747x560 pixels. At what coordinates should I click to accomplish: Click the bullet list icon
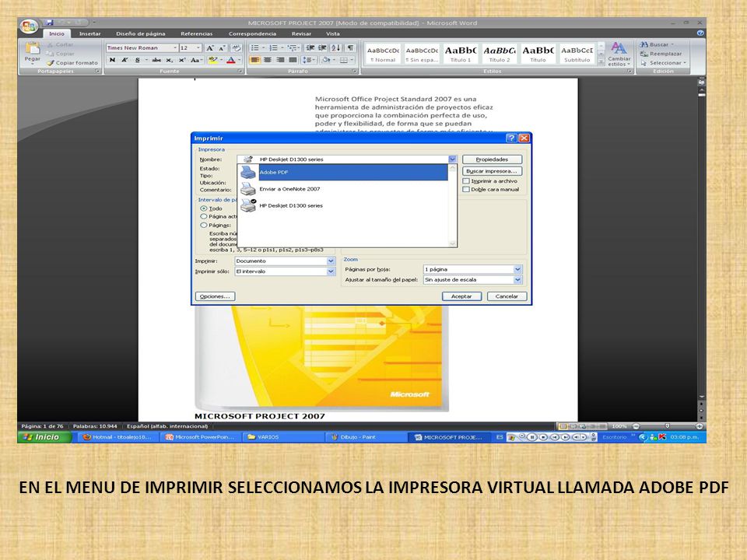click(x=255, y=48)
